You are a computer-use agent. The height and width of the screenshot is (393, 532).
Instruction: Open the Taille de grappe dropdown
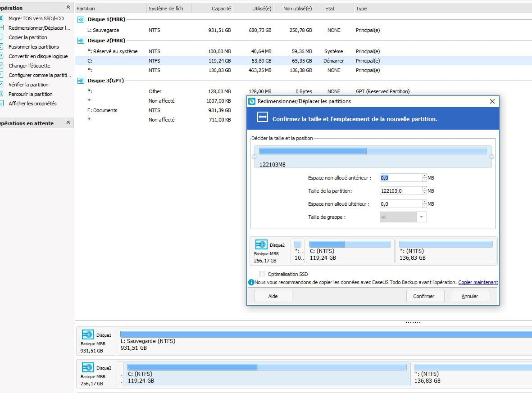(x=421, y=217)
